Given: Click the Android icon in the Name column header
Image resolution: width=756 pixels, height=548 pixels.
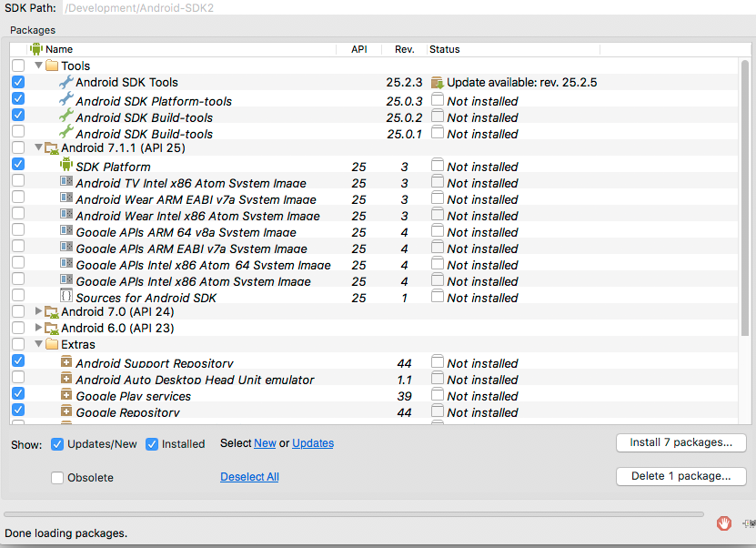Looking at the screenshot, I should click(x=36, y=49).
